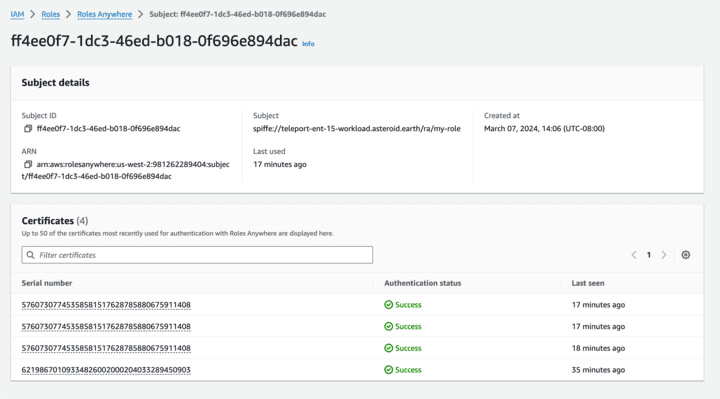Click '18 minutes ago' last seen cell
Image resolution: width=720 pixels, height=399 pixels.
[598, 348]
